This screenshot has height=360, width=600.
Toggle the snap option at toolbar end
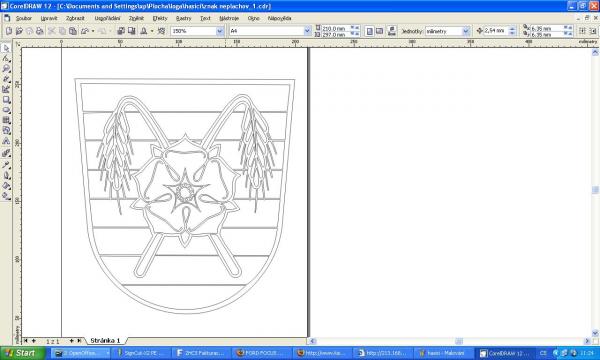tap(582, 31)
